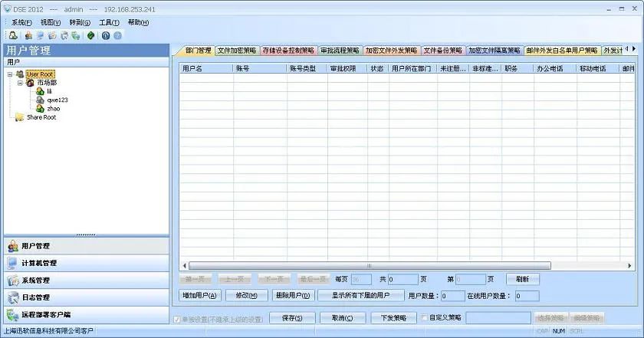Open the 转到(G) menu

(80, 22)
